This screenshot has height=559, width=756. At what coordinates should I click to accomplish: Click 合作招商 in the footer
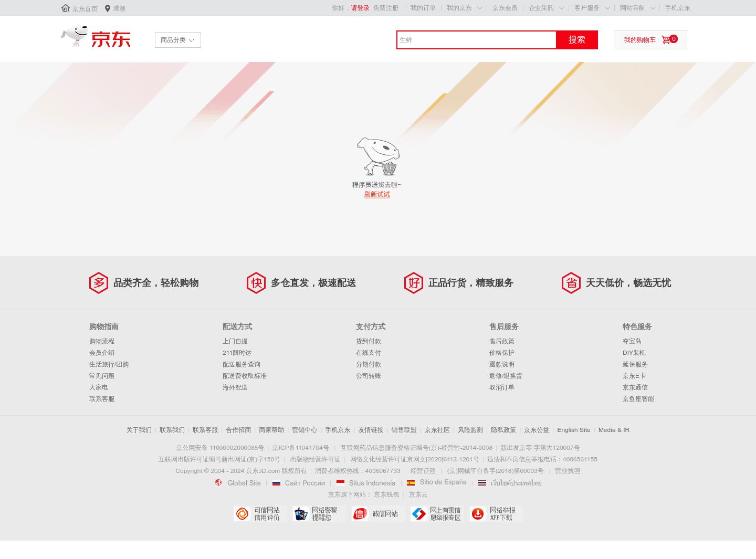pos(238,430)
